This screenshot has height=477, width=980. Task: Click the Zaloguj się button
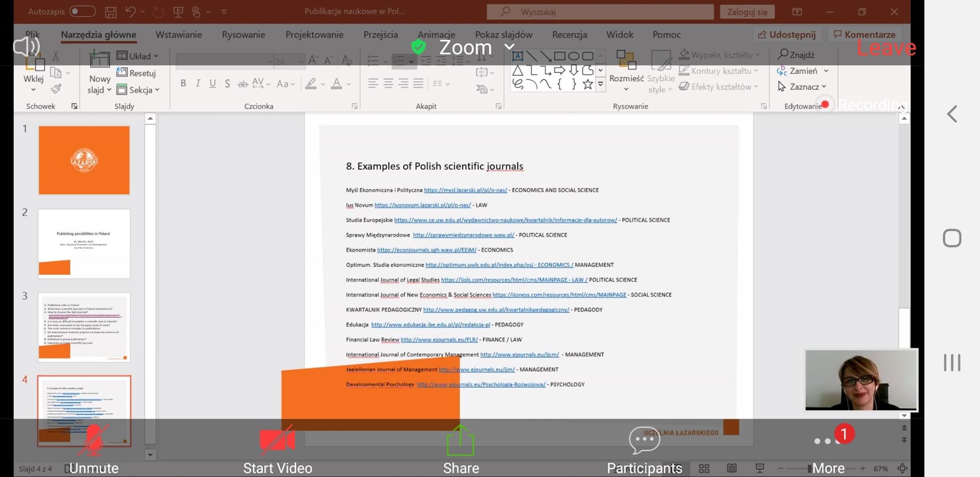747,12
